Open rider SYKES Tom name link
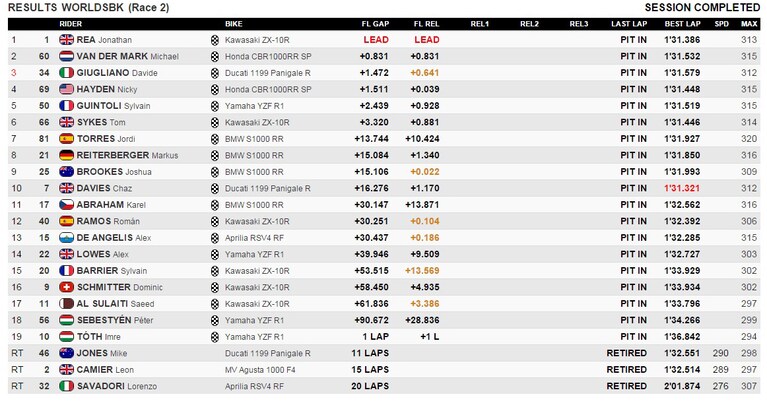Screen dimensions: 767x413 coord(101,122)
